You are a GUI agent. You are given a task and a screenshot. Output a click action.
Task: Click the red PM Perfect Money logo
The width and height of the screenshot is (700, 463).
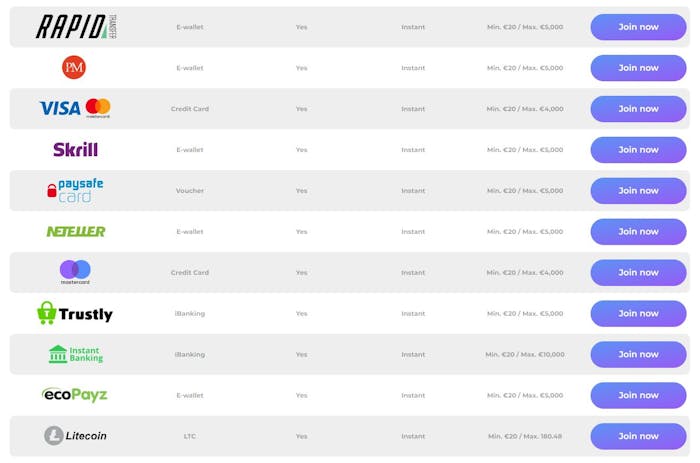(x=74, y=67)
